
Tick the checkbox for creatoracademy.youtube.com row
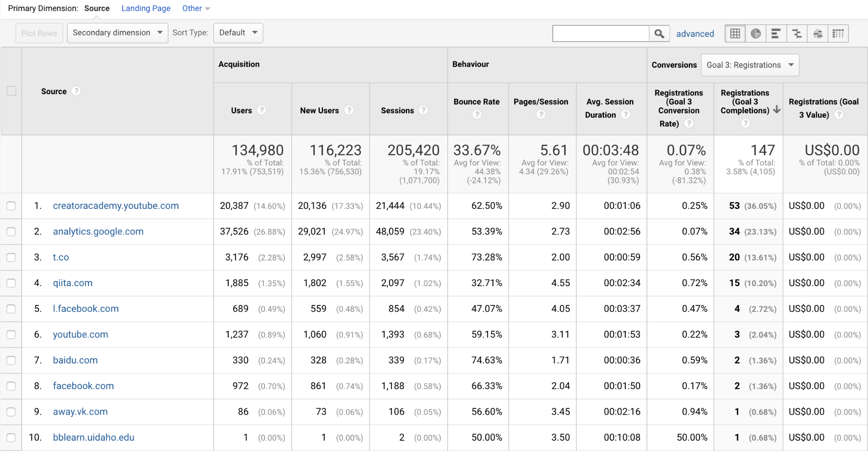coord(11,206)
